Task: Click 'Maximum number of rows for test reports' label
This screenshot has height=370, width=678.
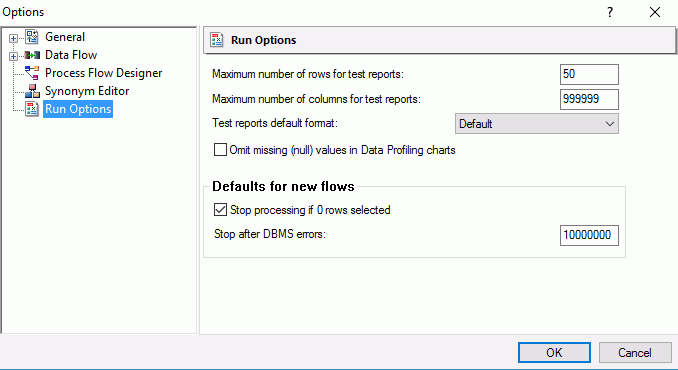Action: pos(308,74)
